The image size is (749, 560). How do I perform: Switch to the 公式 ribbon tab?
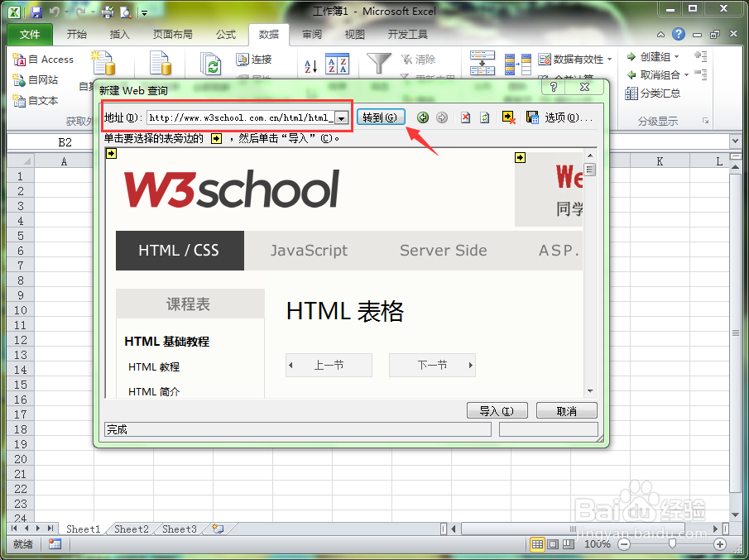tap(225, 35)
